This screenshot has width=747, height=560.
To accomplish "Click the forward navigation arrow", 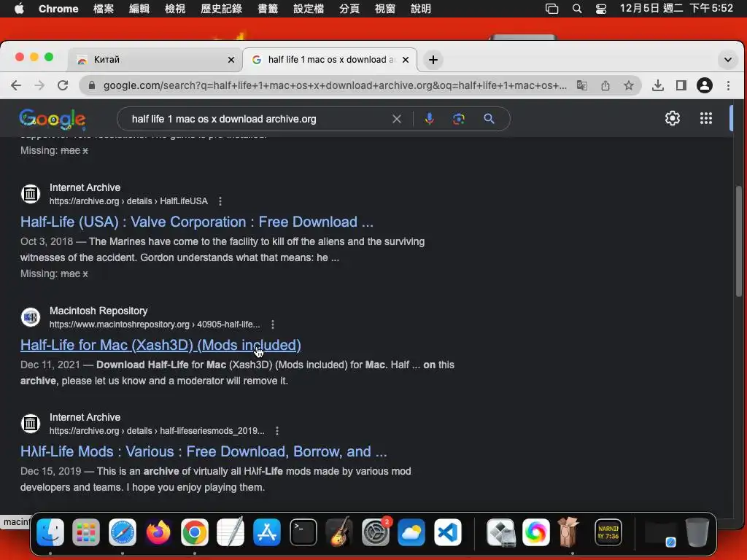I will 39,85.
